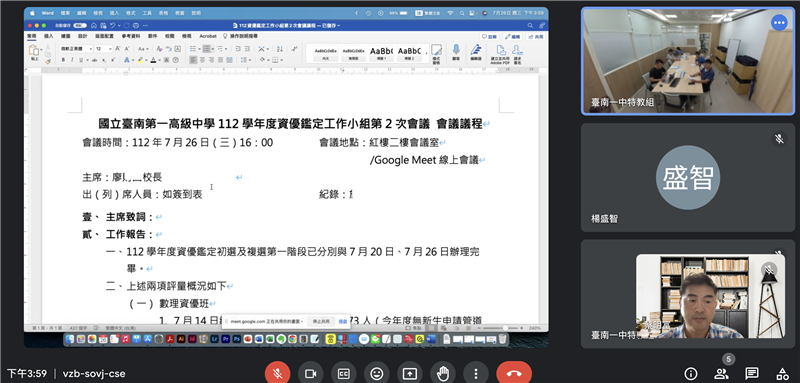Open the 校閱 ribbon tab in Word
This screenshot has width=800, height=383.
point(169,36)
